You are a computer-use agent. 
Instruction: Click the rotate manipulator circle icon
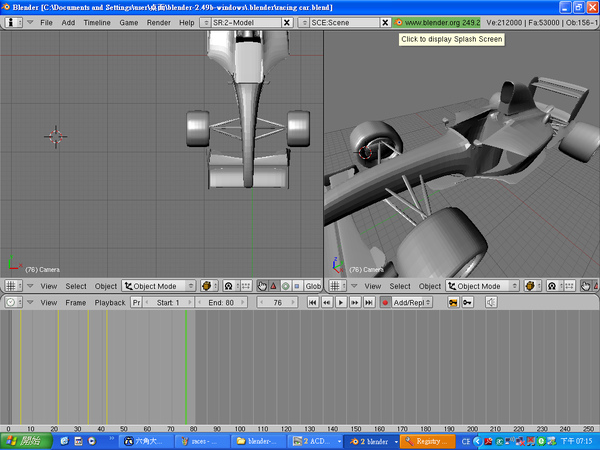click(x=285, y=286)
